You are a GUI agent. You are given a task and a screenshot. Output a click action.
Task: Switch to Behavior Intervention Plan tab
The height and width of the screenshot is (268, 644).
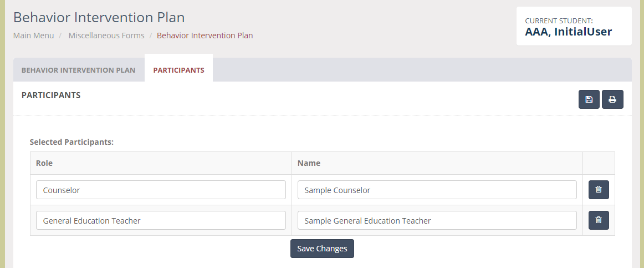[79, 70]
